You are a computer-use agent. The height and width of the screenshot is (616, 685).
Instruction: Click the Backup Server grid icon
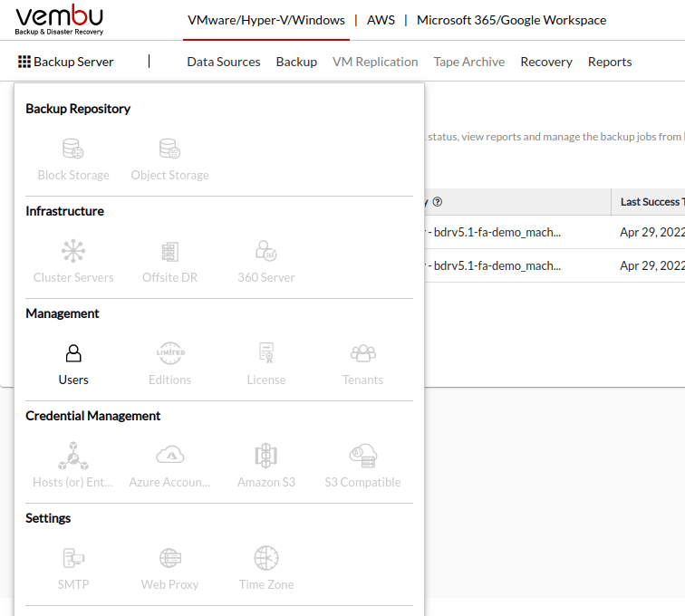[x=24, y=62]
